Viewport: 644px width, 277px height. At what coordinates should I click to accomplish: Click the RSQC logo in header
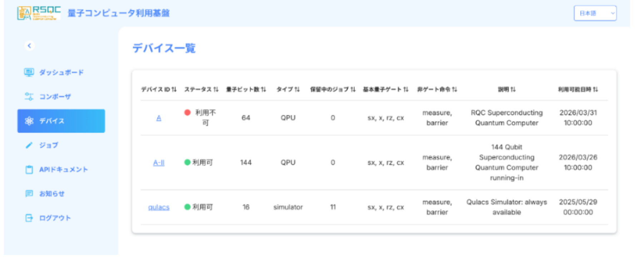coord(39,13)
